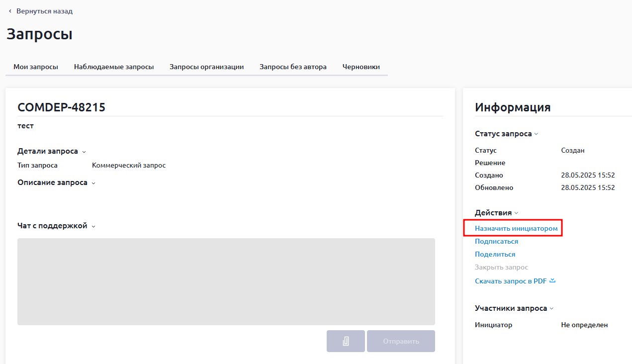Switch to Наблюдаемые запросы tab
This screenshot has width=632, height=364.
[114, 67]
